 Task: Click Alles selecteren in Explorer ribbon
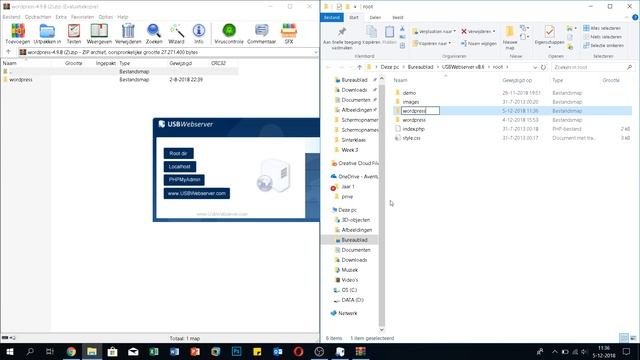(x=602, y=28)
